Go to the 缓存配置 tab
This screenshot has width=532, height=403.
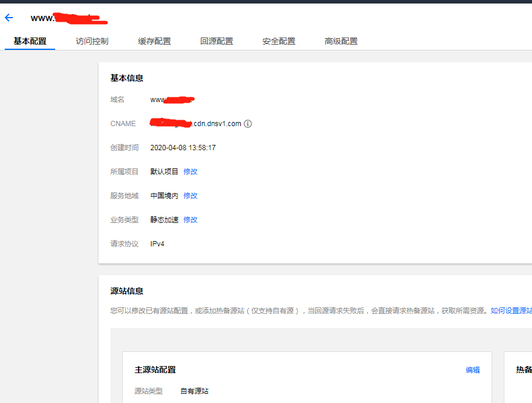pos(154,41)
